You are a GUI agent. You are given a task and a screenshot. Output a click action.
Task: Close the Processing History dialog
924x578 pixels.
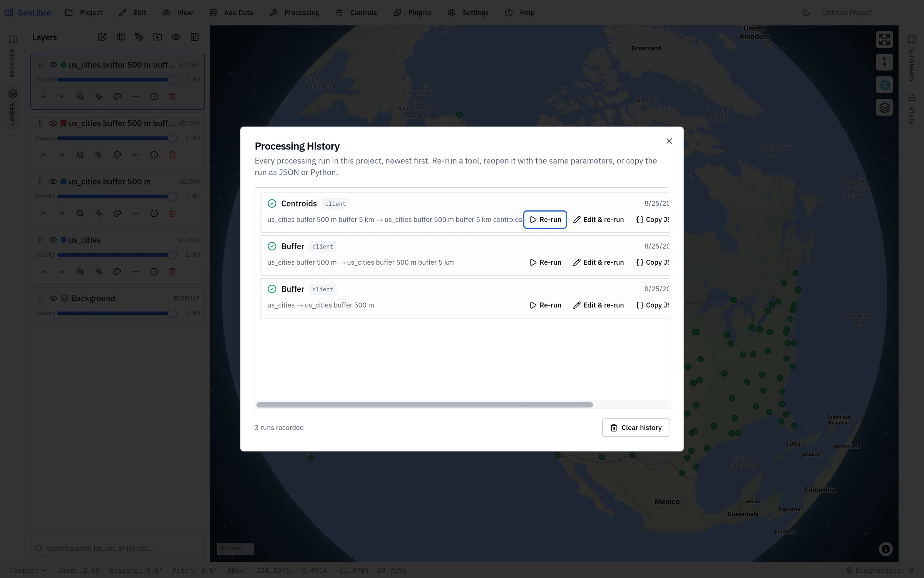pyautogui.click(x=669, y=141)
